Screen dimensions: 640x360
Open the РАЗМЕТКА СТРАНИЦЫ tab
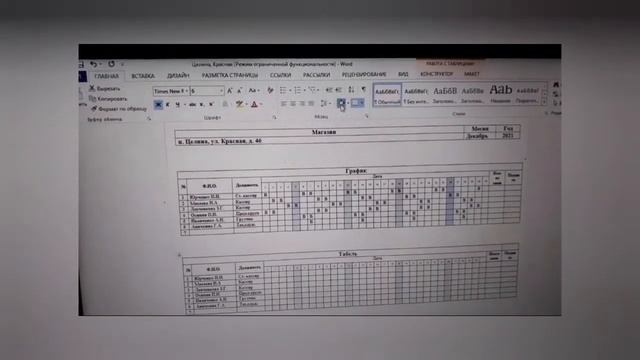[230, 76]
